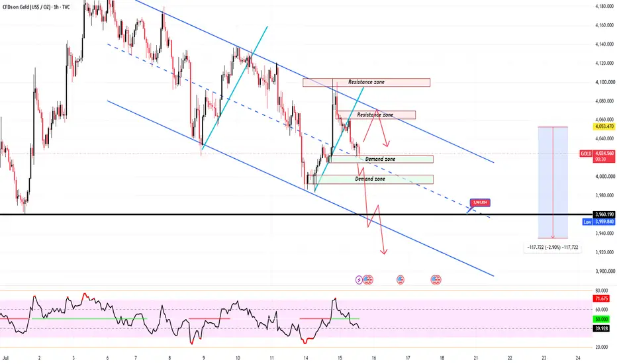Click the '-117.722 (-2.90%)' measurement label
Viewport: 617px width, 364px height.
553,247
